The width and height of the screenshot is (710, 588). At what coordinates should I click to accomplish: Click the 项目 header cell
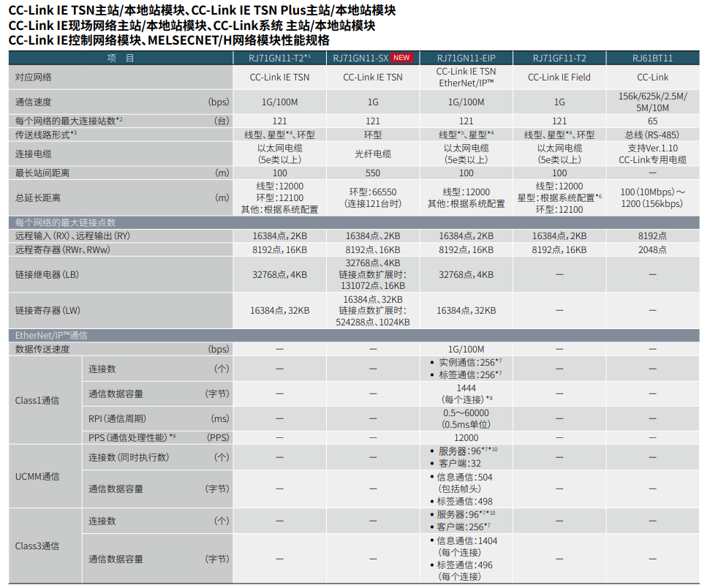click(x=121, y=58)
